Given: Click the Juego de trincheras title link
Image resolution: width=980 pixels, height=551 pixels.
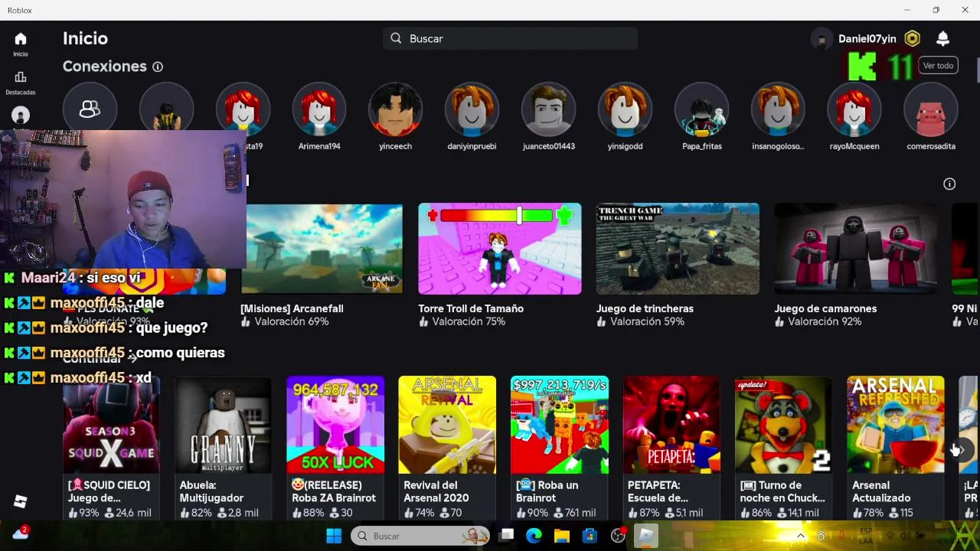Looking at the screenshot, I should point(645,308).
